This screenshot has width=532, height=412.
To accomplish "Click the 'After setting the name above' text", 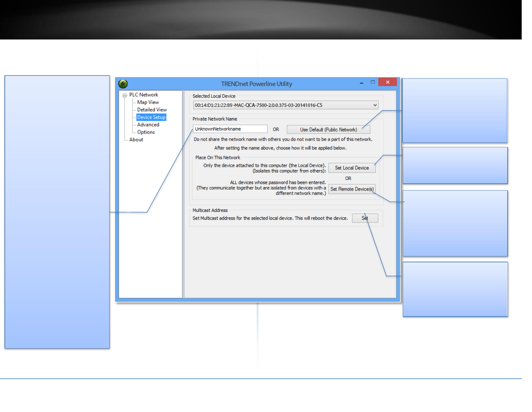I will point(280,148).
